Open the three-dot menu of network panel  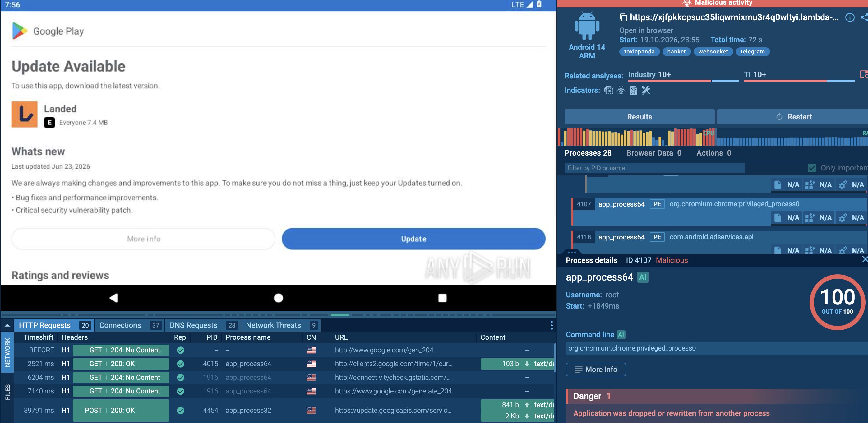point(551,325)
